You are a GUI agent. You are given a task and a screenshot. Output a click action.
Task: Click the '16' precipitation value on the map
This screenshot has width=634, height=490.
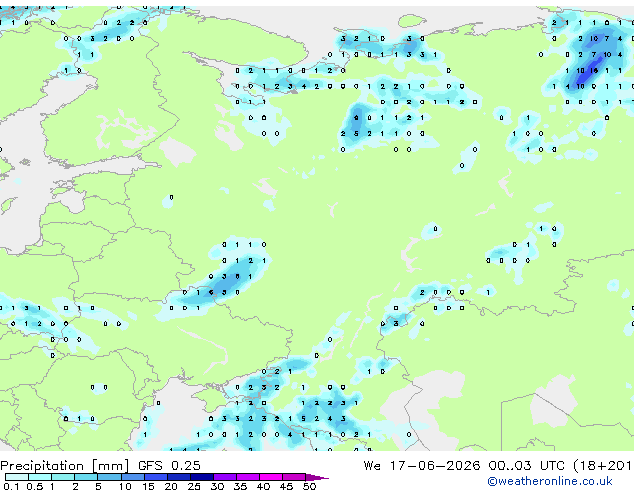[x=594, y=70]
